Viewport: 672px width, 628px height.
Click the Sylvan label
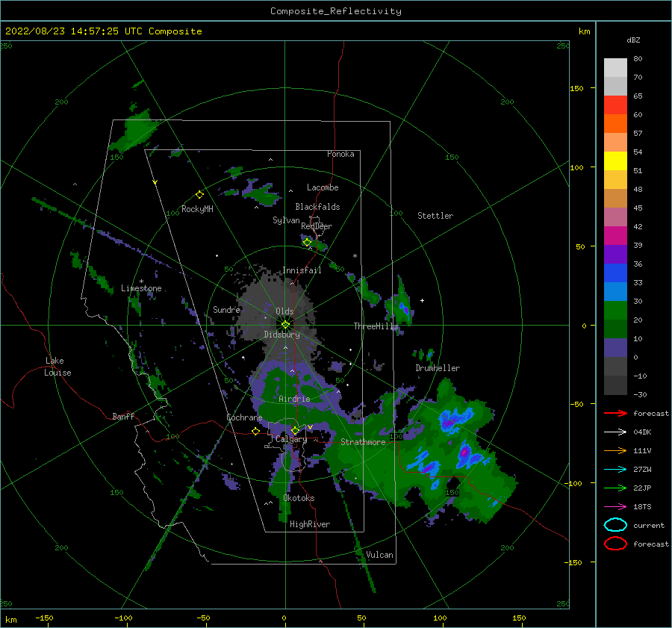(286, 220)
